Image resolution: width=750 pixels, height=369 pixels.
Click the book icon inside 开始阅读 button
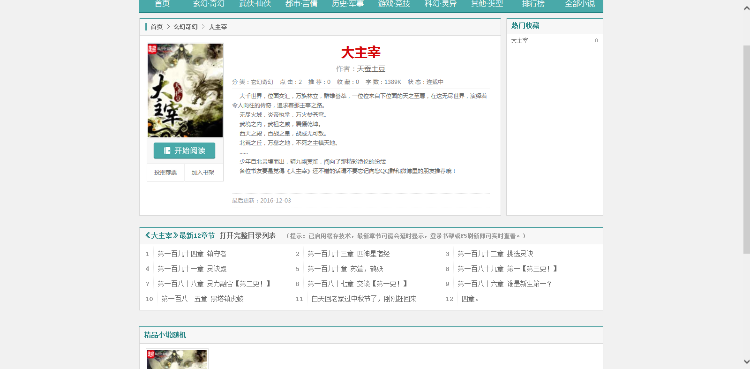[x=167, y=151]
